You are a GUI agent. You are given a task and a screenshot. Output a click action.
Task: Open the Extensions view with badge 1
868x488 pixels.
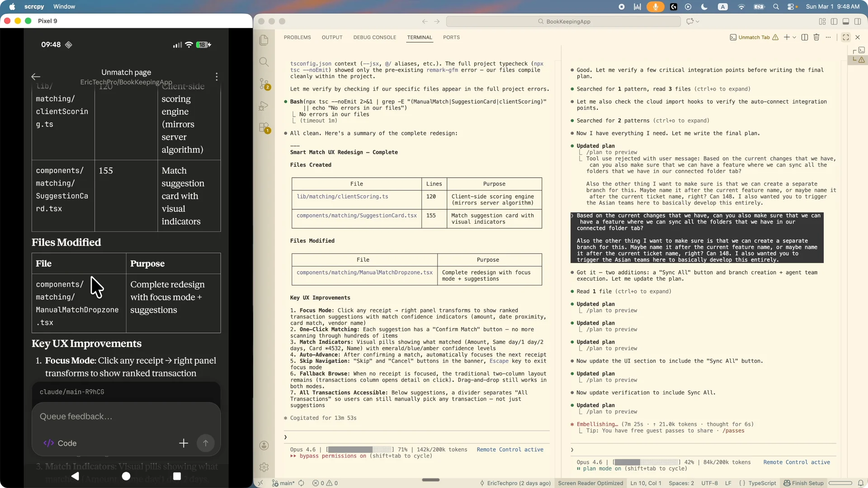[x=264, y=128]
